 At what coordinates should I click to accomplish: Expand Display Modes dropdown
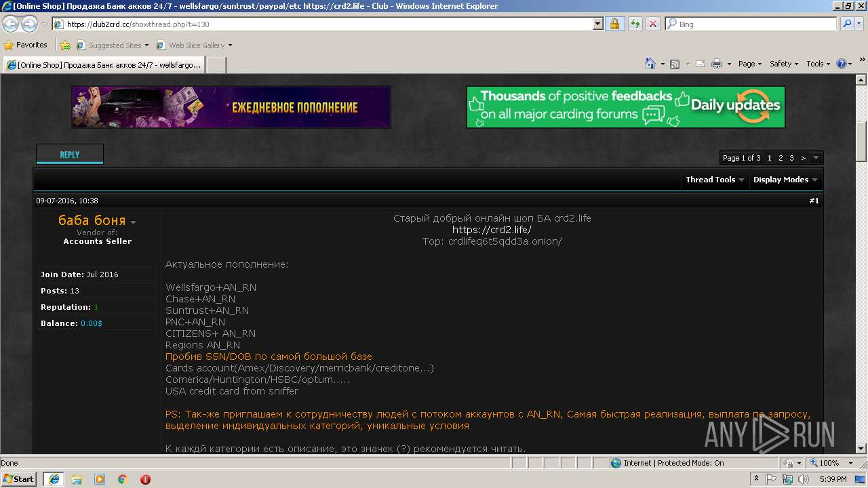tap(785, 180)
